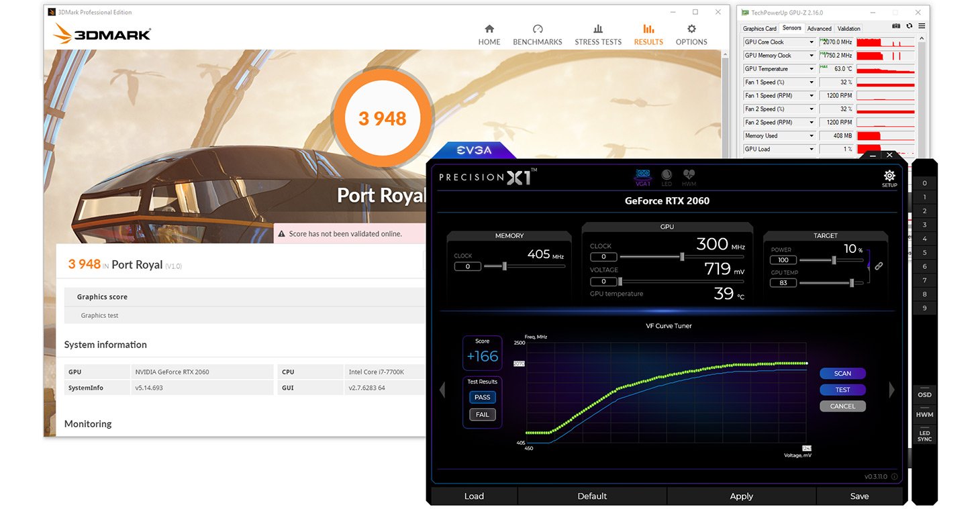
Task: Go to the Benchmarks tab in 3DMark
Action: (x=537, y=35)
